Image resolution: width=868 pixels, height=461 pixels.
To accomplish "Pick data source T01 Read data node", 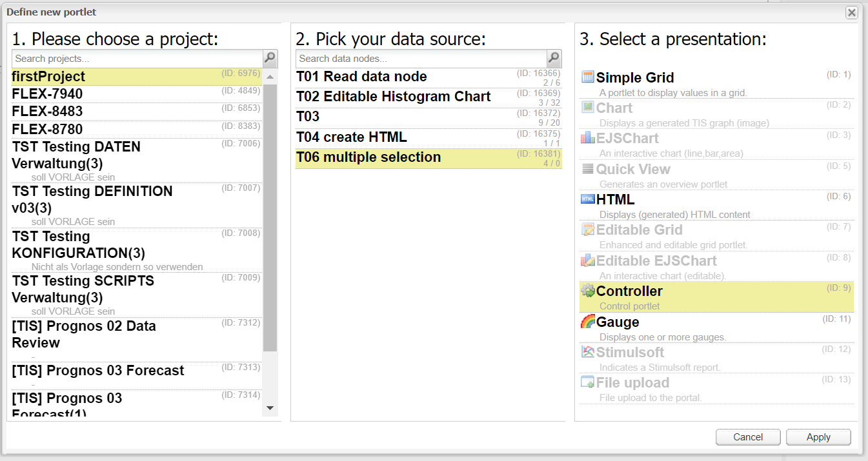I will [x=429, y=77].
